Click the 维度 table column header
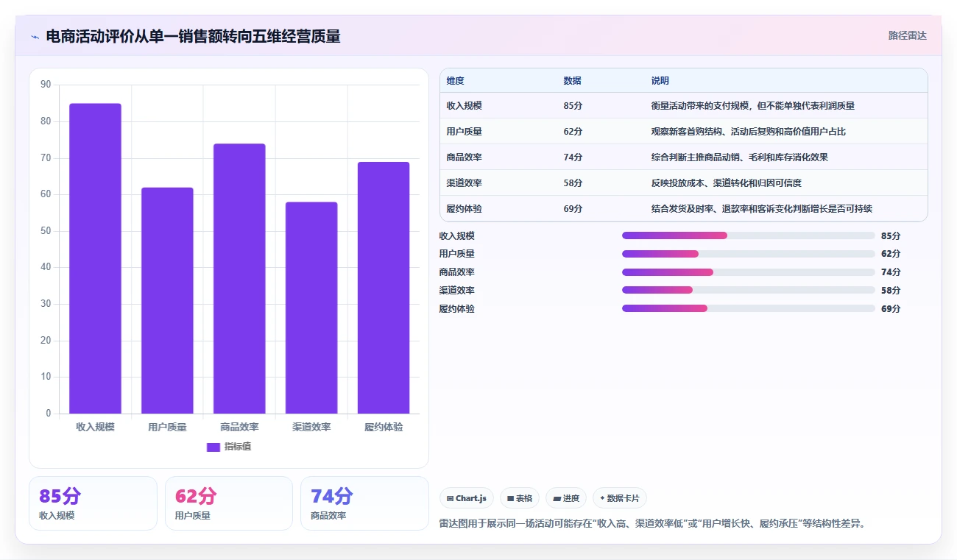The height and width of the screenshot is (560, 957). tap(455, 81)
